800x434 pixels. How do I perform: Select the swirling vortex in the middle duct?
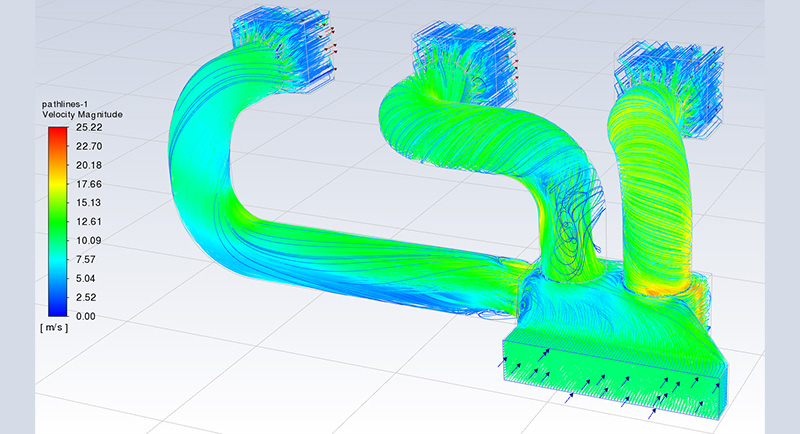pos(570,225)
